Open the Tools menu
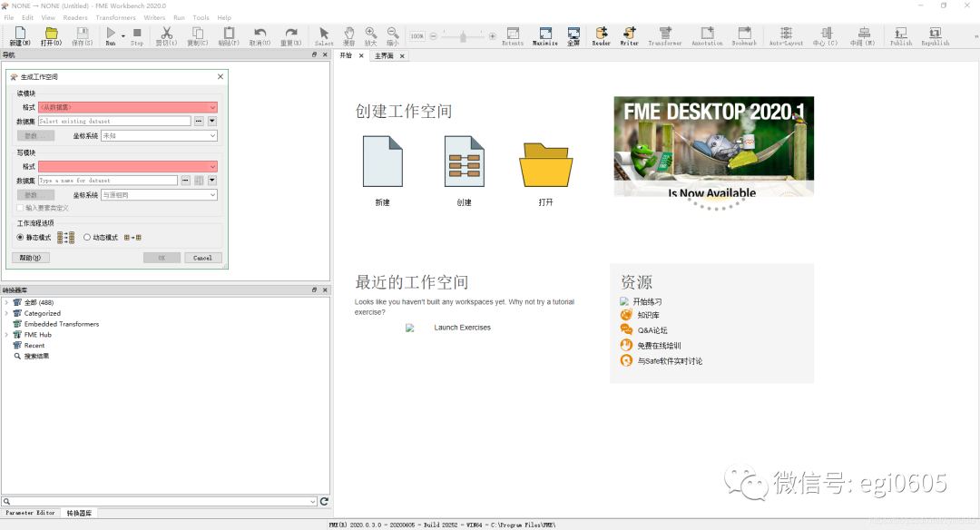 pos(201,17)
